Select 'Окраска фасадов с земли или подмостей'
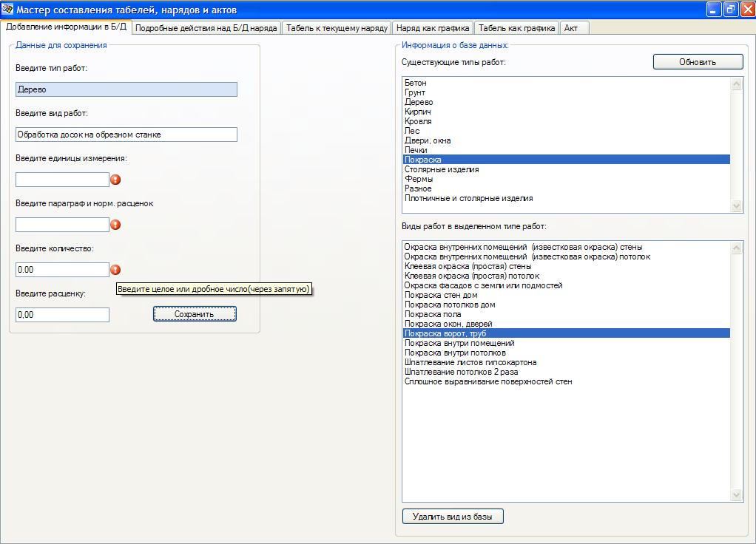Image resolution: width=756 pixels, height=544 pixels. 567,286
